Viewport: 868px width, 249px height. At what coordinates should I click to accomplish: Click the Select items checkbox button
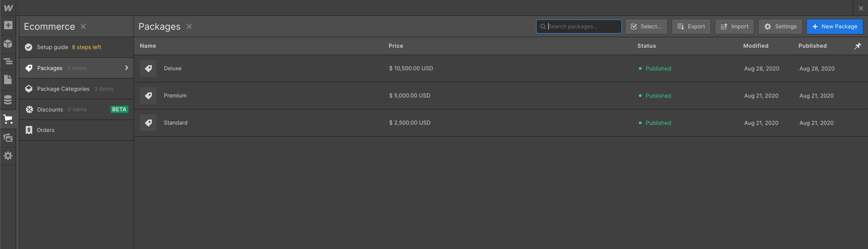point(646,26)
